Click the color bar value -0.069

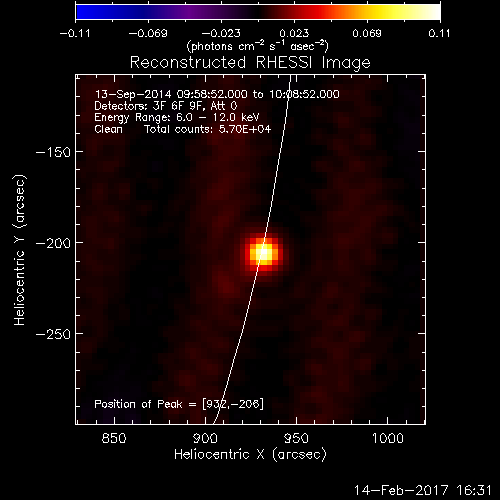(148, 33)
